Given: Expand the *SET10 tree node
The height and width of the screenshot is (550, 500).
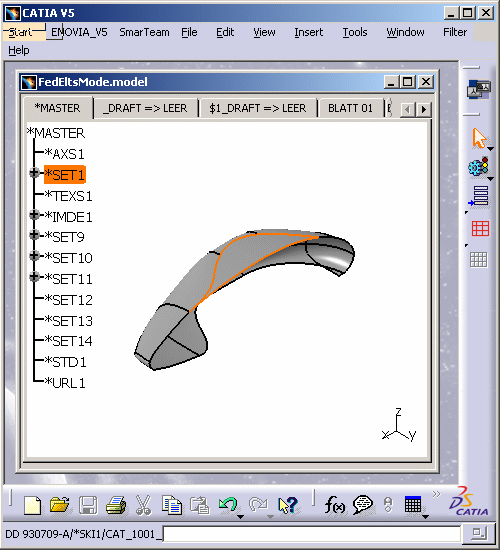Looking at the screenshot, I should click(34, 256).
